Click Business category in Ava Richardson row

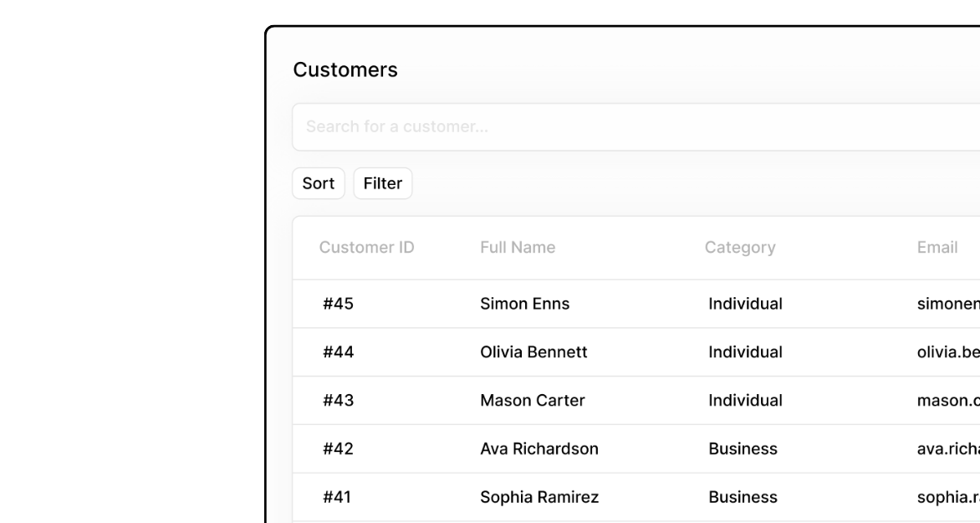743,449
